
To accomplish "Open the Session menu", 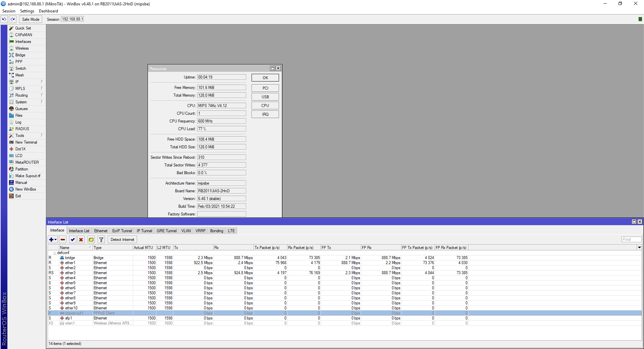I will pos(9,11).
